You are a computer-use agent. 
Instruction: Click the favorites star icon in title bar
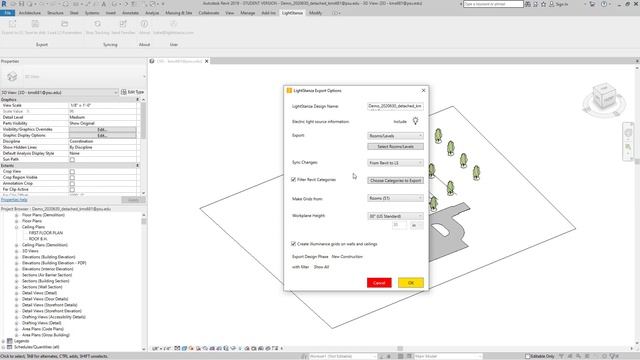tap(544, 4)
